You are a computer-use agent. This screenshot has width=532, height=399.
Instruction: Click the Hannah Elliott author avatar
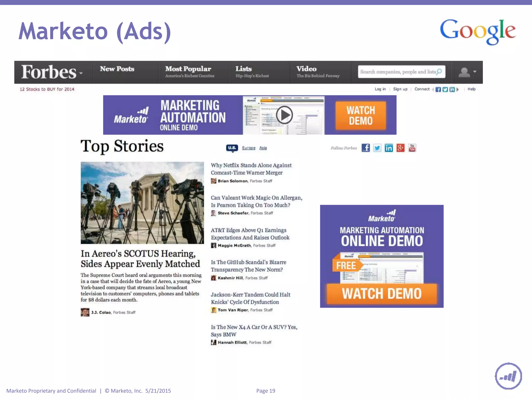coord(214,343)
